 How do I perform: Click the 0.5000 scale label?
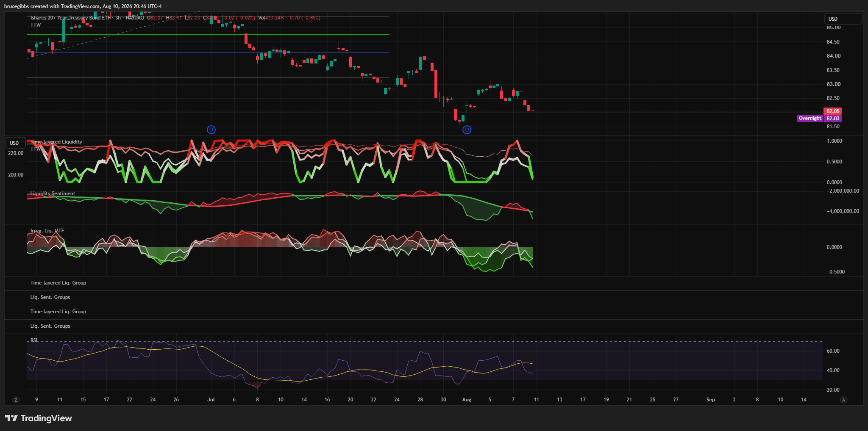pyautogui.click(x=835, y=162)
